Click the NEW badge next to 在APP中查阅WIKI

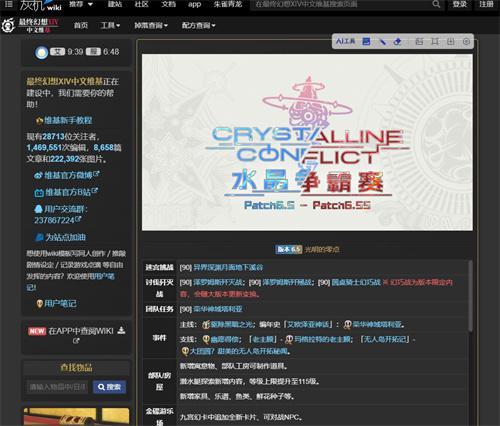[x=37, y=331]
